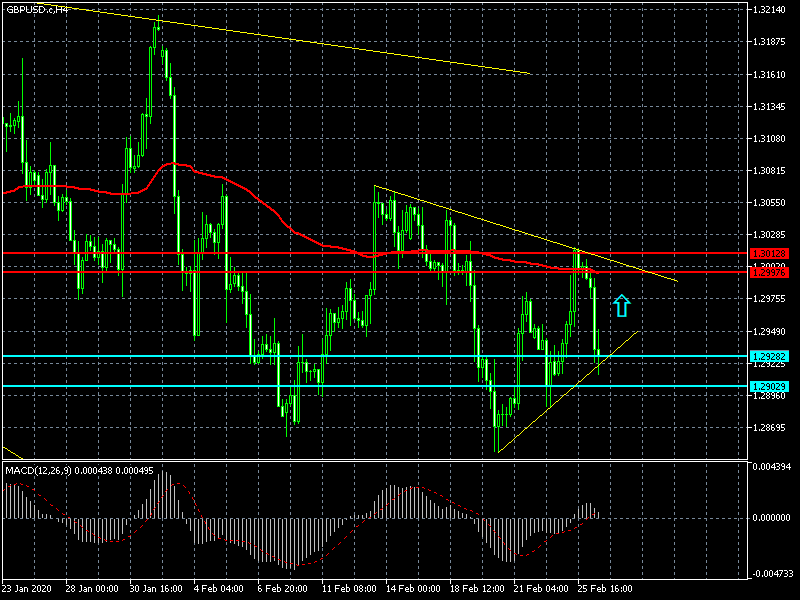Select the red 1.30128 price label
The image size is (800, 600).
(769, 254)
